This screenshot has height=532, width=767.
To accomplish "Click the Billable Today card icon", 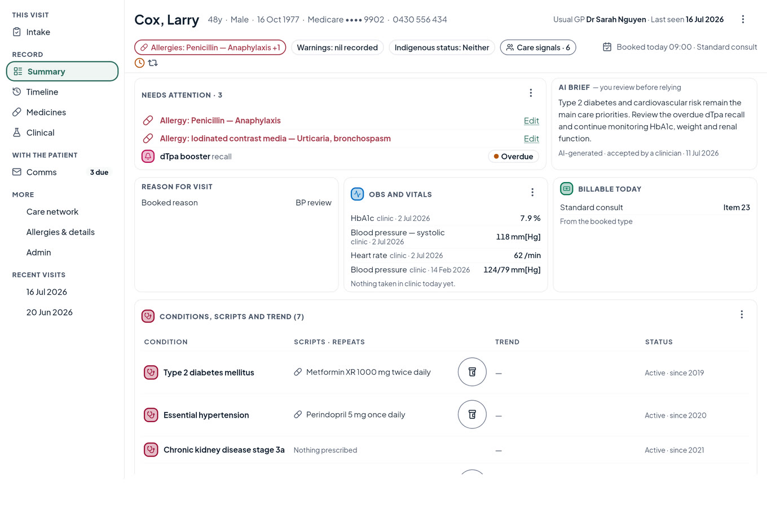I will pos(567,189).
